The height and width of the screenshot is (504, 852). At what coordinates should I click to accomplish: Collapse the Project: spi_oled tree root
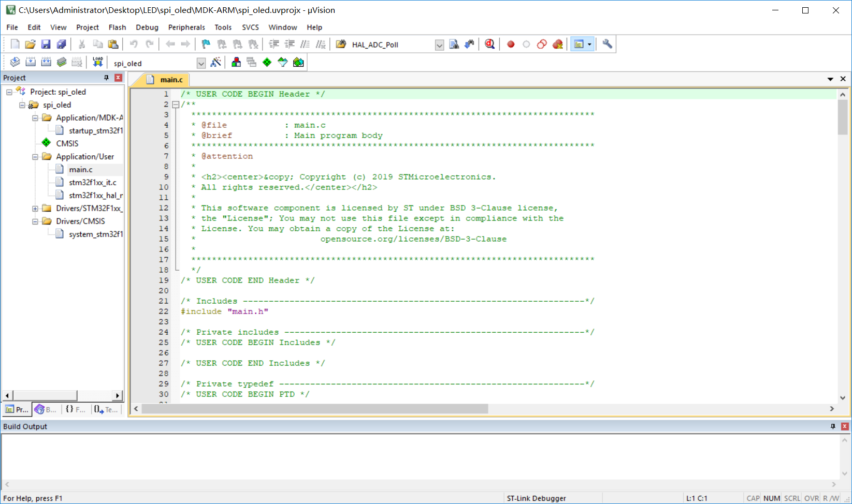9,92
